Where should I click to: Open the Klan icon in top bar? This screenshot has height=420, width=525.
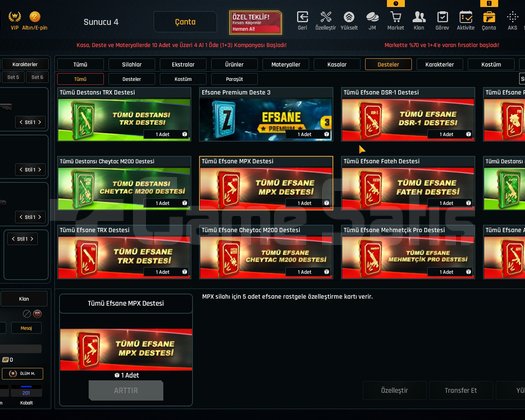click(x=419, y=17)
